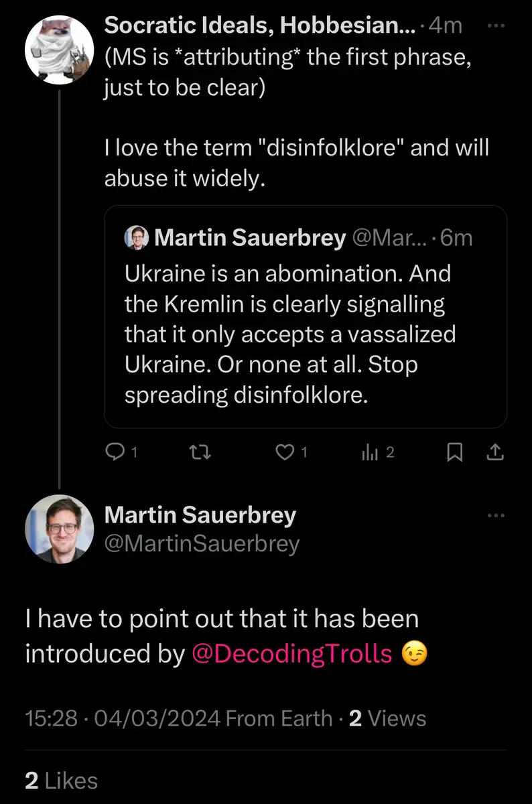Follow the @DecodingTrolls mention link
Viewport: 532px width, 804px height.
click(292, 654)
